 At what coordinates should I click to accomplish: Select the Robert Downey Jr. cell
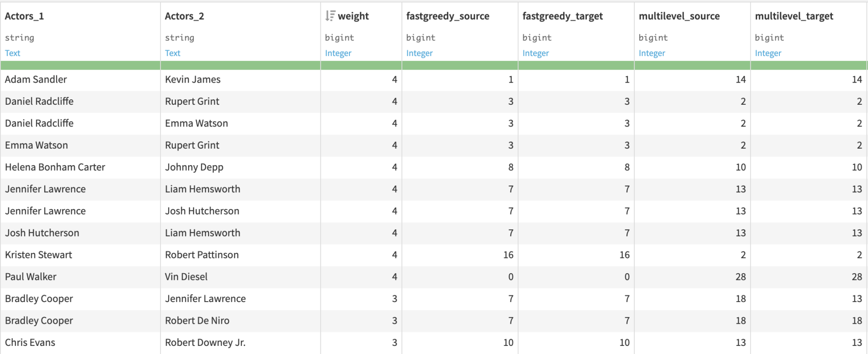[x=205, y=342]
